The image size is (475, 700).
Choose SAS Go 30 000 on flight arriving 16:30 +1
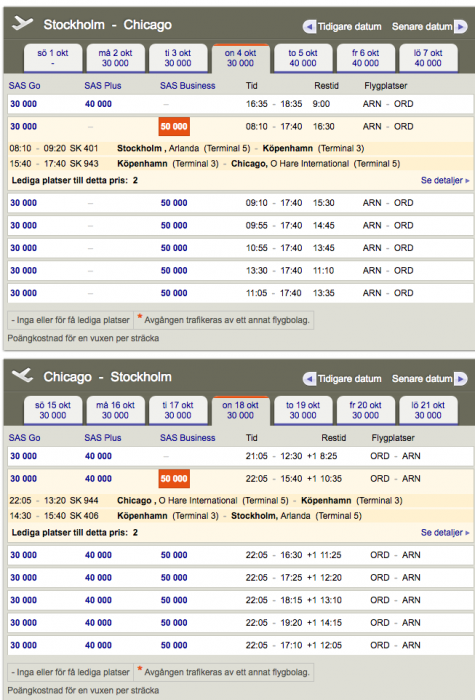pos(24,555)
